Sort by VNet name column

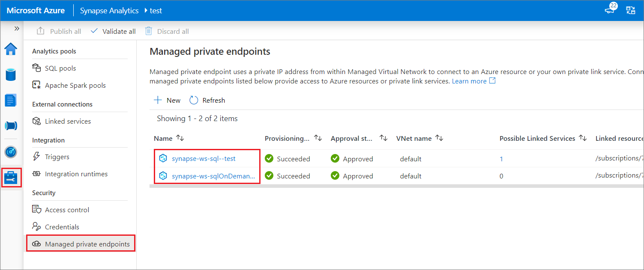(419, 138)
